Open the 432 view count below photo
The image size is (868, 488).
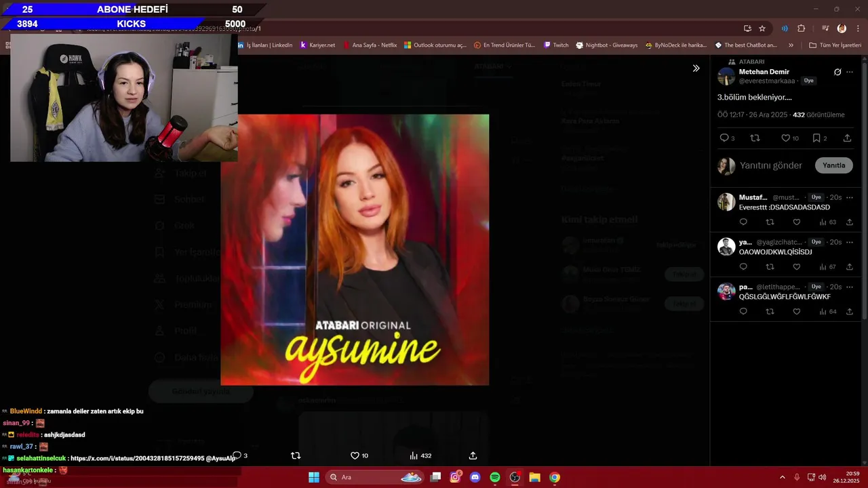click(x=420, y=455)
